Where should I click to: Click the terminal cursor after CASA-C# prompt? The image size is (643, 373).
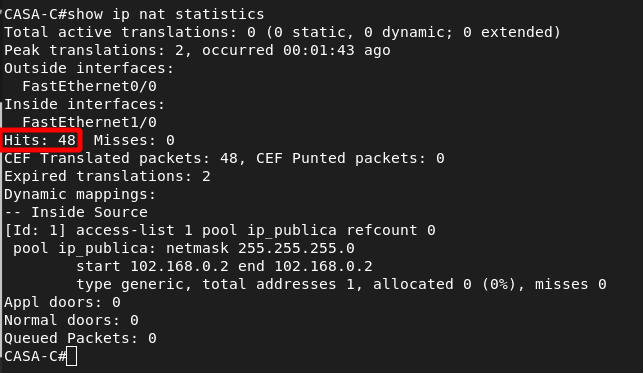point(71,356)
